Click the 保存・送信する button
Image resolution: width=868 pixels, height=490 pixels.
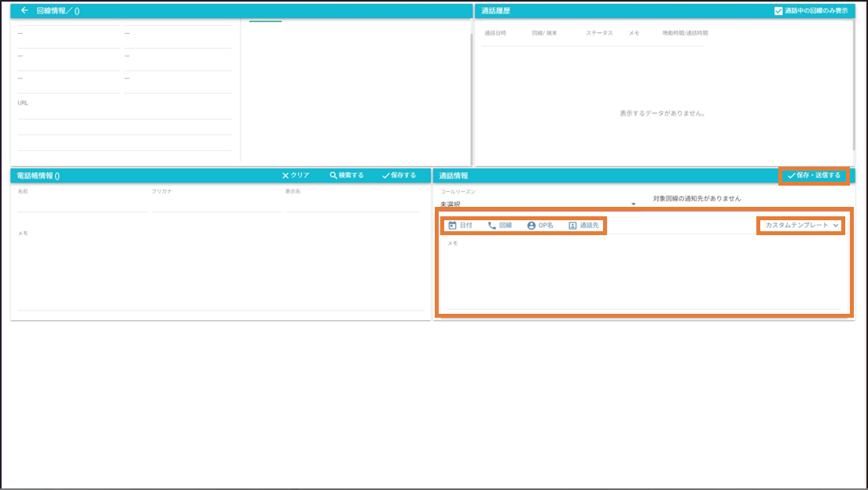[x=814, y=175]
